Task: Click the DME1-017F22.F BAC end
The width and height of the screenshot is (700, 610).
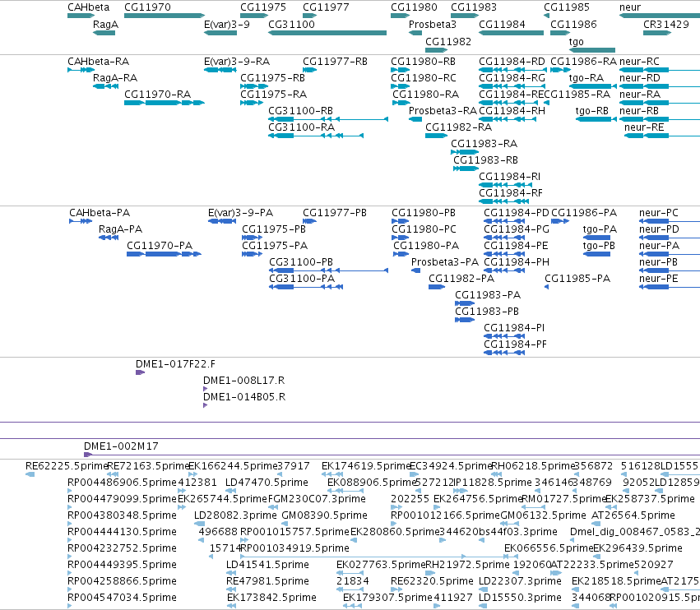Action: pos(140,372)
